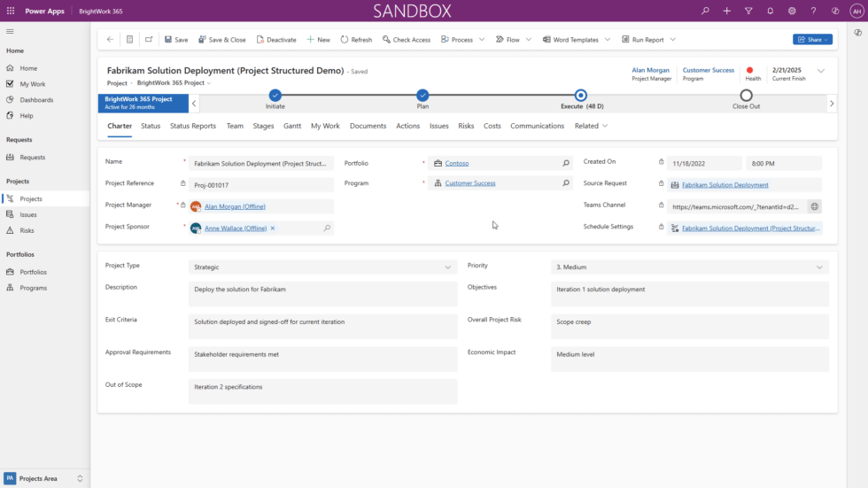Remove Anne Wallace from Project Sponsor
Screen dimensions: 868x488
(273, 229)
